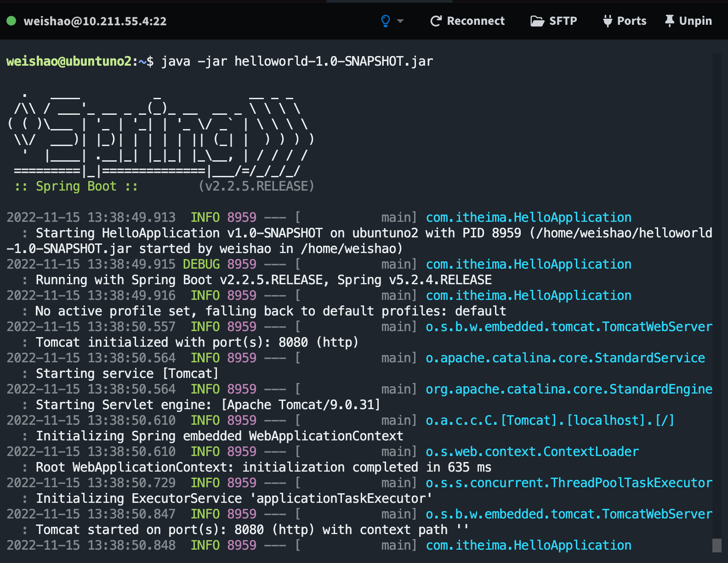Click the o.s.web.context.ContextLoader logger name

click(x=532, y=452)
